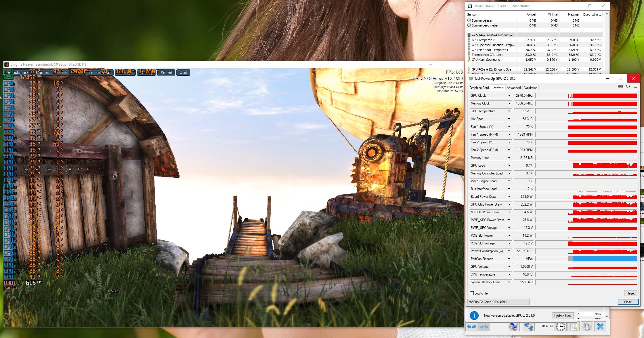Enable the Log to file checkbox

point(472,293)
